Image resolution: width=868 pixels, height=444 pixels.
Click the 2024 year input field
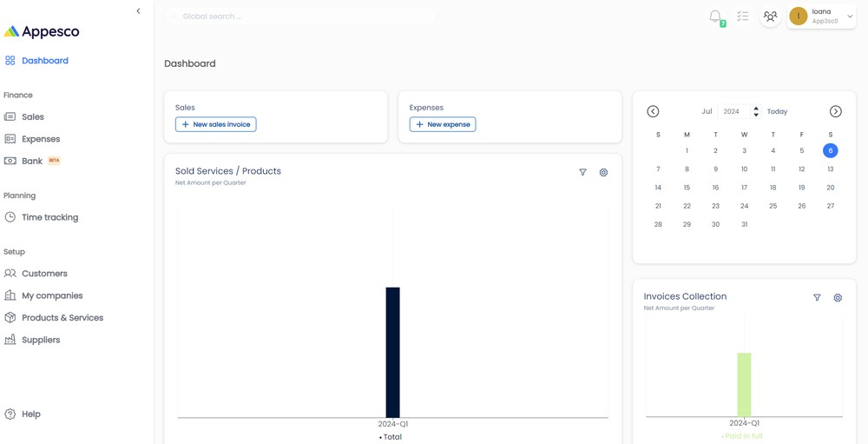click(734, 111)
